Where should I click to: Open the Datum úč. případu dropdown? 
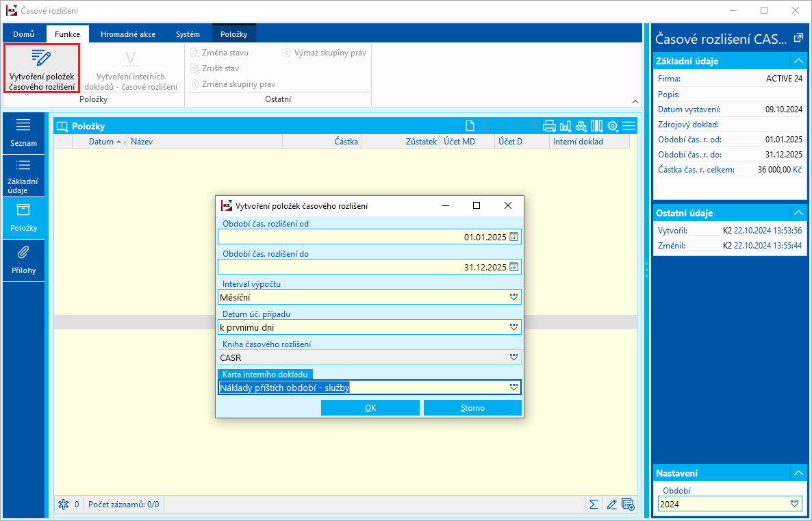click(x=513, y=327)
